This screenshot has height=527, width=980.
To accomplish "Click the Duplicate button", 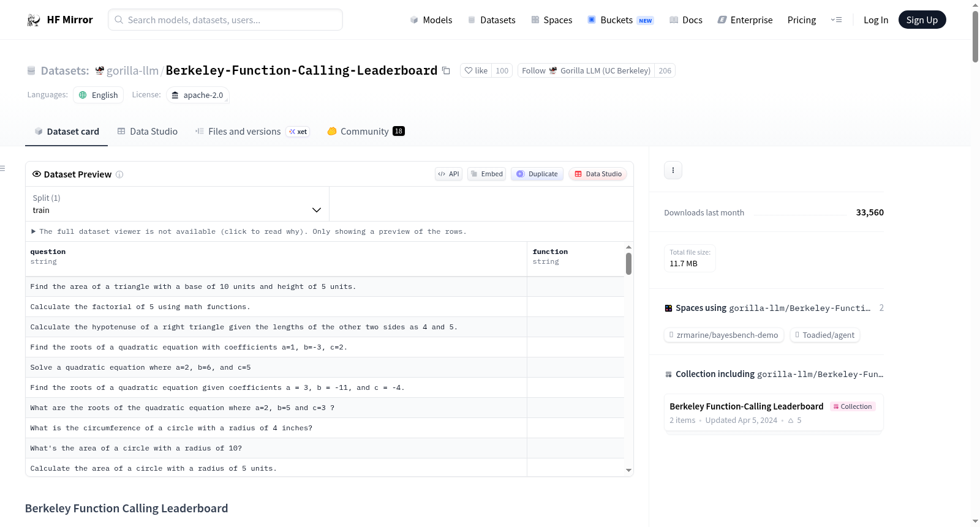I will pyautogui.click(x=537, y=174).
